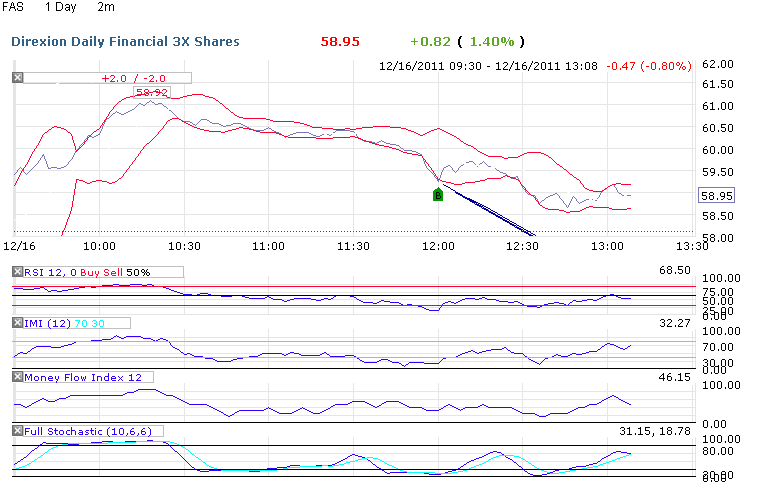Click the 13:00 time axis label
768x489 pixels.
(x=607, y=246)
